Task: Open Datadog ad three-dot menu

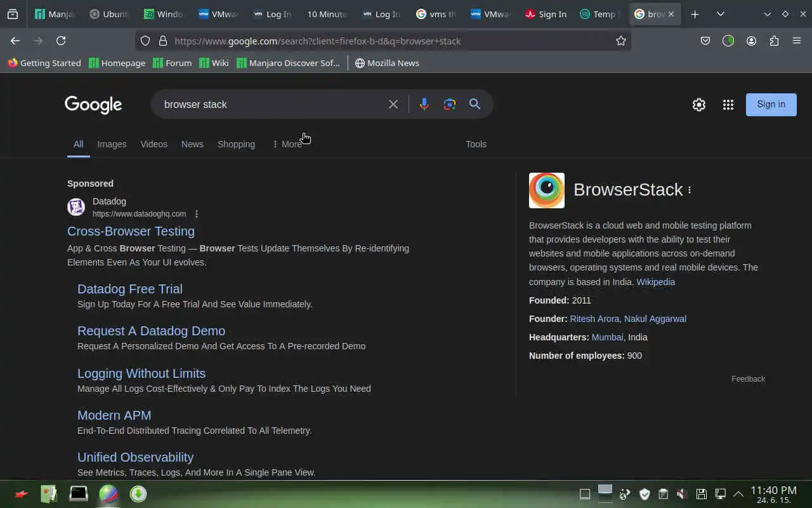Action: click(197, 214)
